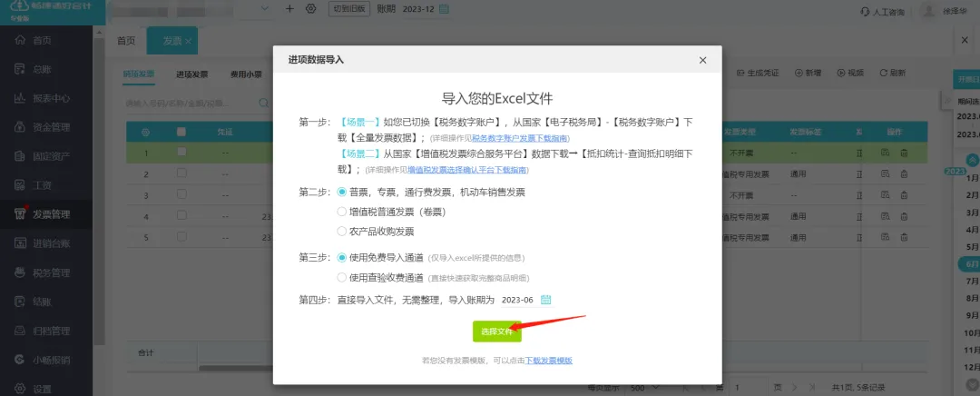Tick the checkbox of invoice row 2
Viewport: 980px width, 396px height.
pyautogui.click(x=181, y=173)
